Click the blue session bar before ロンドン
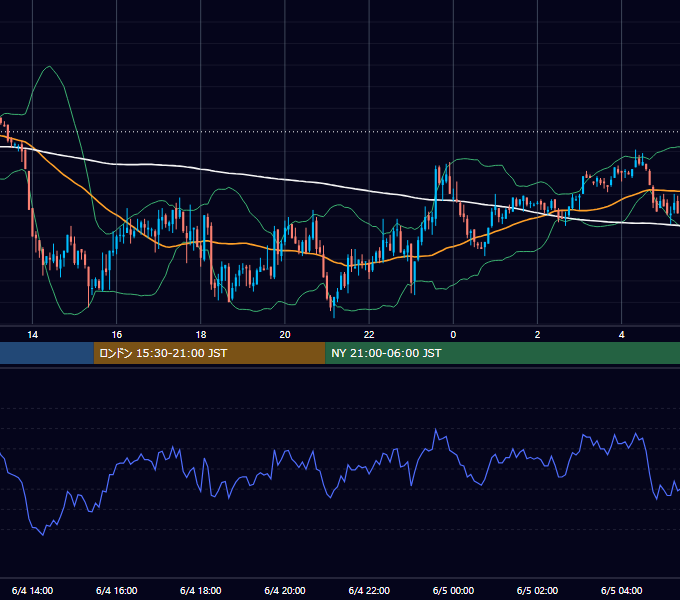 (x=47, y=353)
